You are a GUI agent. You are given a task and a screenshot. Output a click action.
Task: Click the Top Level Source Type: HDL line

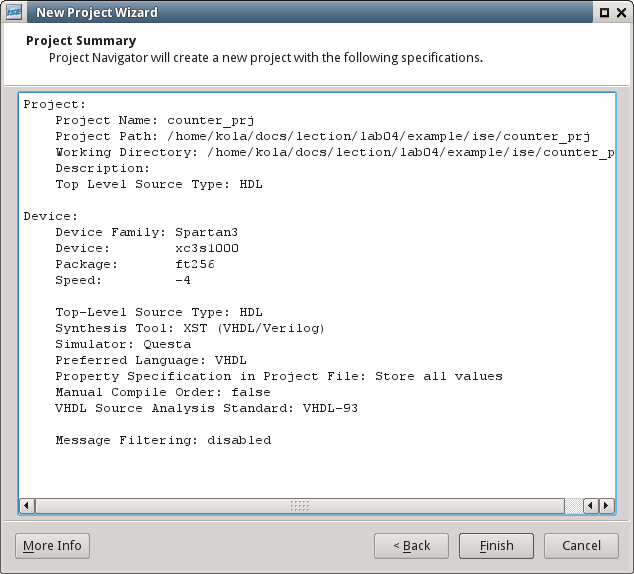[159, 184]
